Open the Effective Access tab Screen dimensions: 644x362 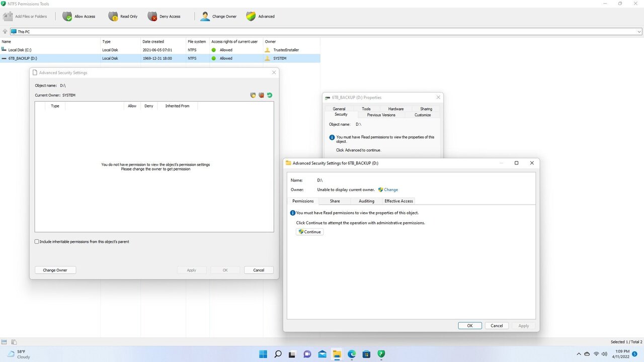pyautogui.click(x=398, y=201)
